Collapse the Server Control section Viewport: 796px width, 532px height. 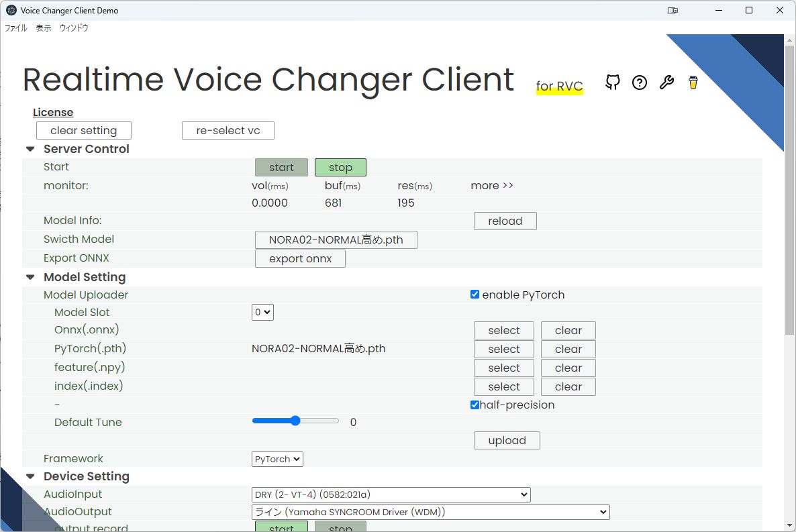30,149
